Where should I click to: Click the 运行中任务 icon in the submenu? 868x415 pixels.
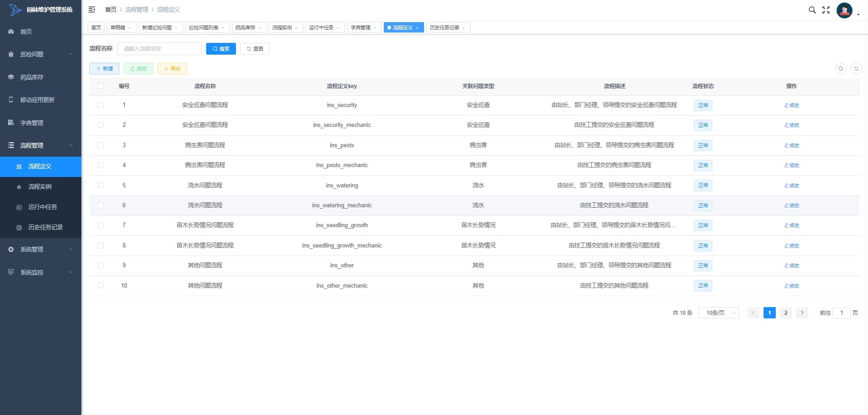click(19, 207)
